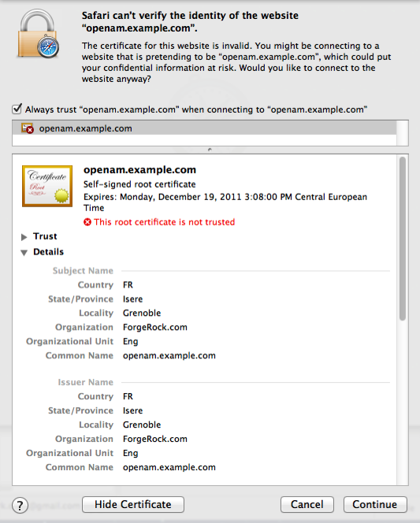Expand the Trust section
The width and height of the screenshot is (420, 523).
tap(24, 237)
